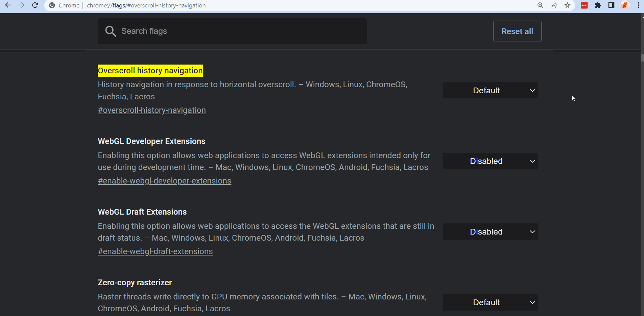Change the WebGL Draft Extensions dropdown
The height and width of the screenshot is (316, 644).
490,232
